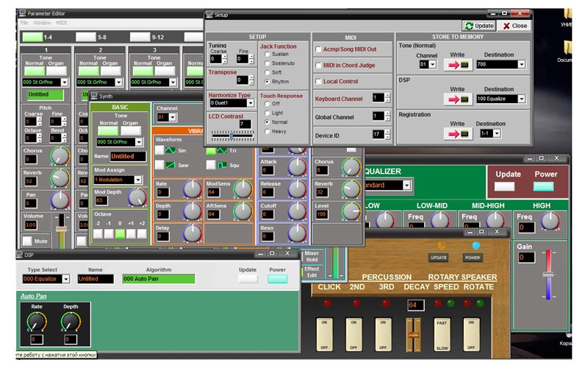
Task: Click the Update icon button in Setup
Action: point(478,25)
